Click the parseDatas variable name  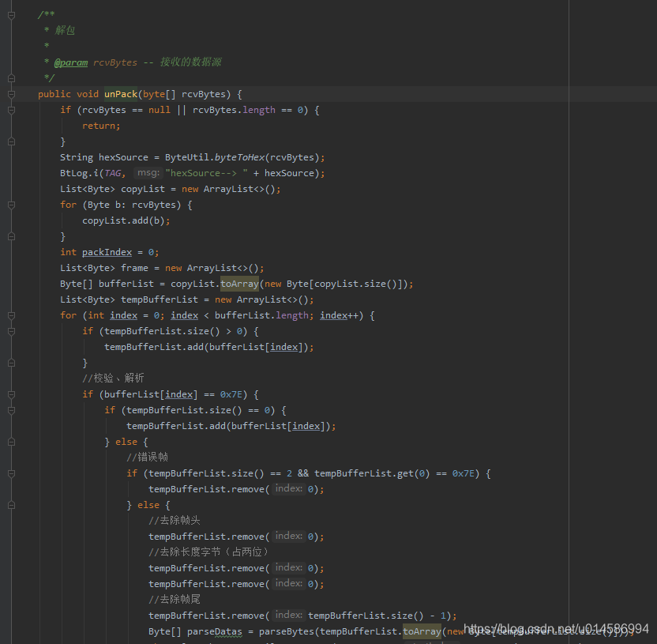[x=215, y=631]
